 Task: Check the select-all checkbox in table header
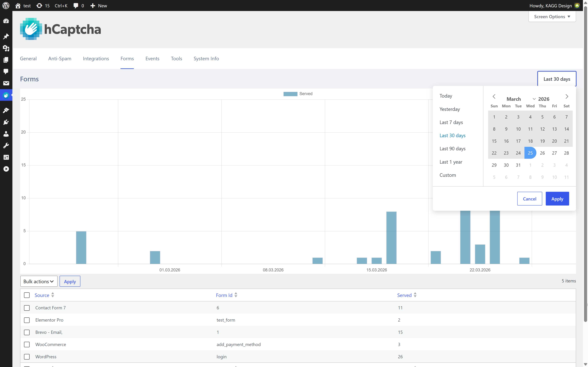pyautogui.click(x=27, y=295)
